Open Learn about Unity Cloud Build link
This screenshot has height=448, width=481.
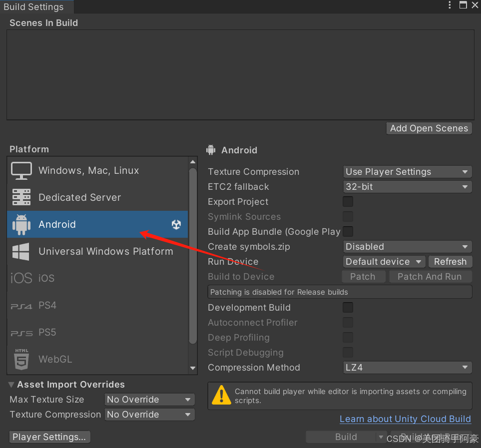pyautogui.click(x=405, y=419)
